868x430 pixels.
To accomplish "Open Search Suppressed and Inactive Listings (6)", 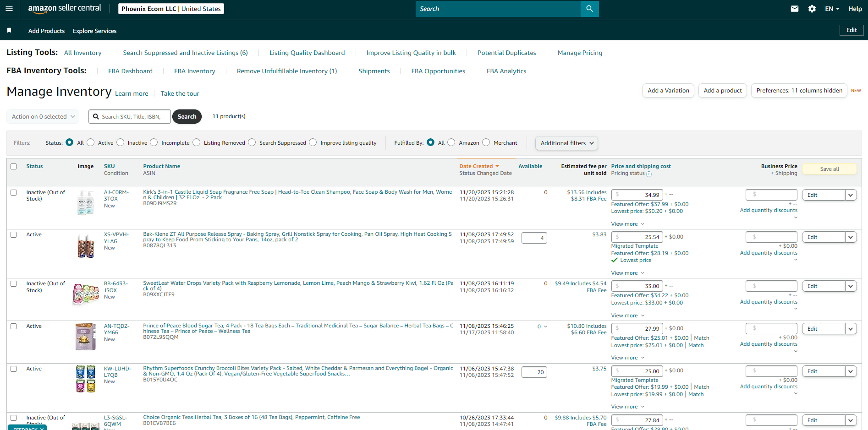I will pos(185,53).
